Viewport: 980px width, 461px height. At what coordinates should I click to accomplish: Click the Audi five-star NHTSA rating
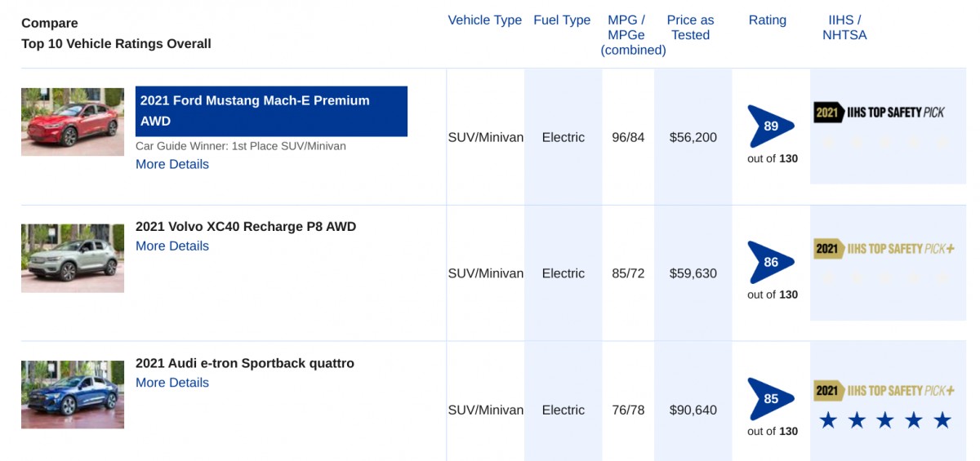(x=885, y=421)
